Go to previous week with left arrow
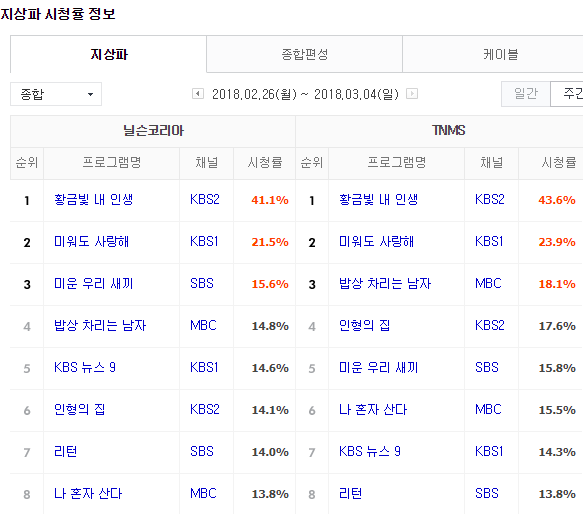This screenshot has height=514, width=583. 198,94
